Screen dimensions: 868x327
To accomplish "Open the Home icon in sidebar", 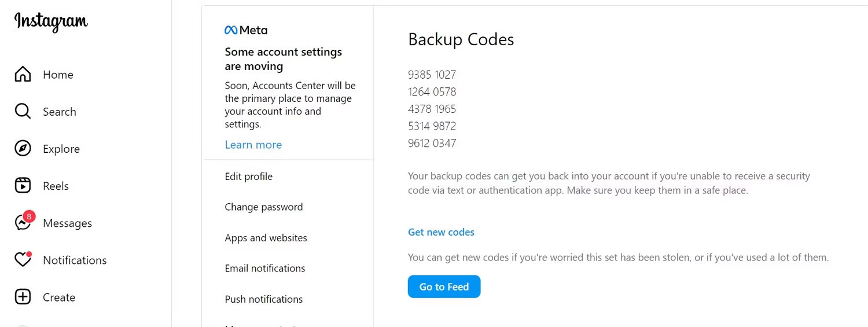I will pyautogui.click(x=23, y=75).
